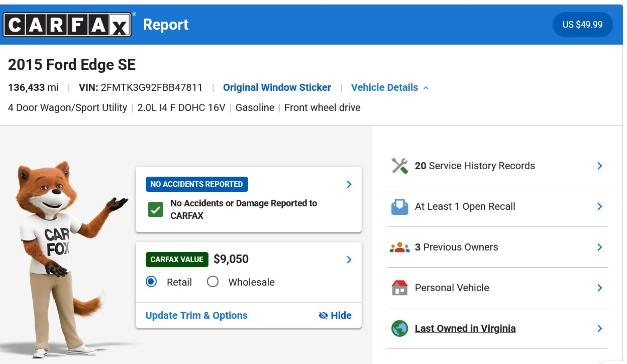Image resolution: width=627 pixels, height=364 pixels.
Task: Select the Retail value option
Action: [x=151, y=281]
